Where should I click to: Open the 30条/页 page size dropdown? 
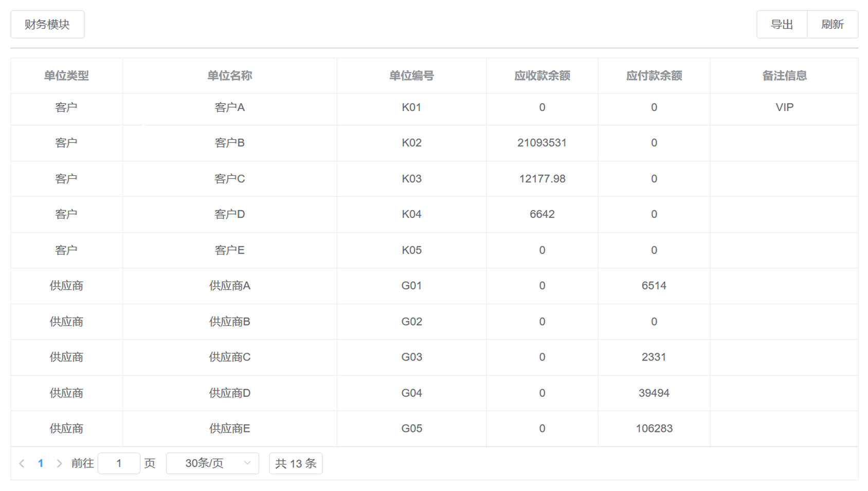point(212,463)
